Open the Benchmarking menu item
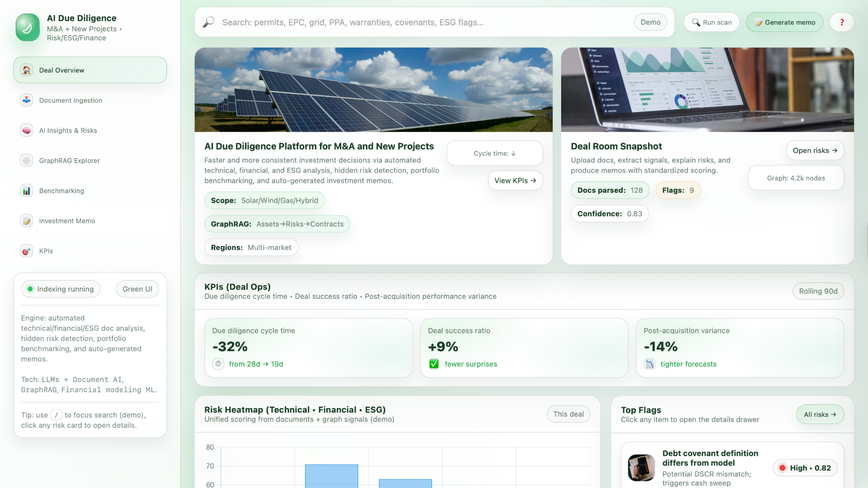 coord(61,191)
